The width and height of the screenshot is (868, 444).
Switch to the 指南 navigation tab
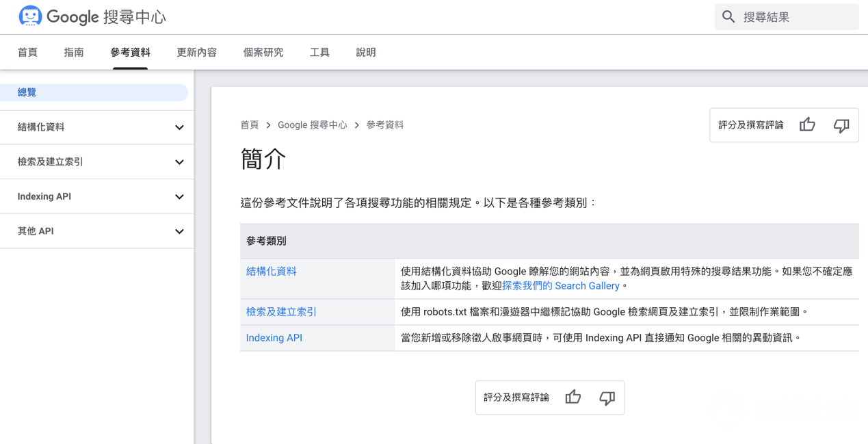point(73,52)
